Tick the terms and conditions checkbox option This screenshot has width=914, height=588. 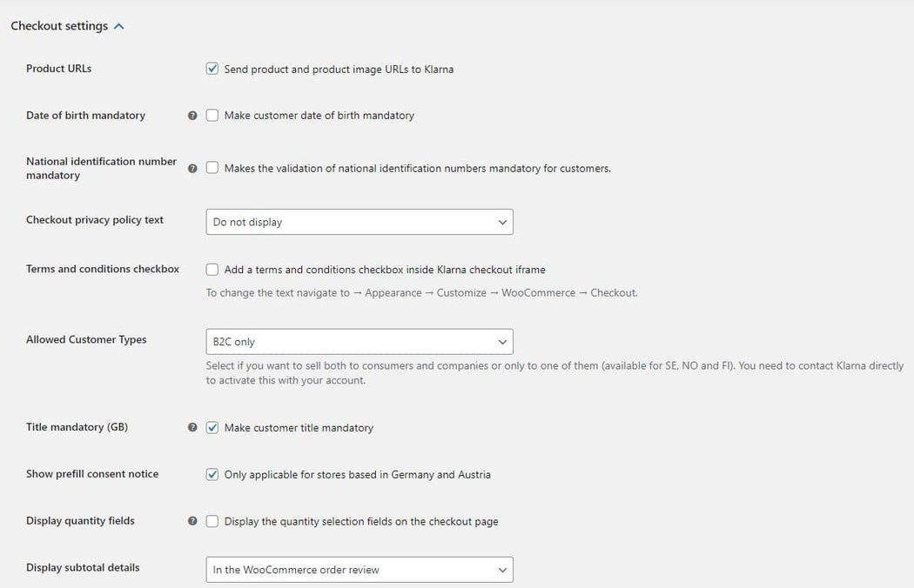[x=212, y=270]
